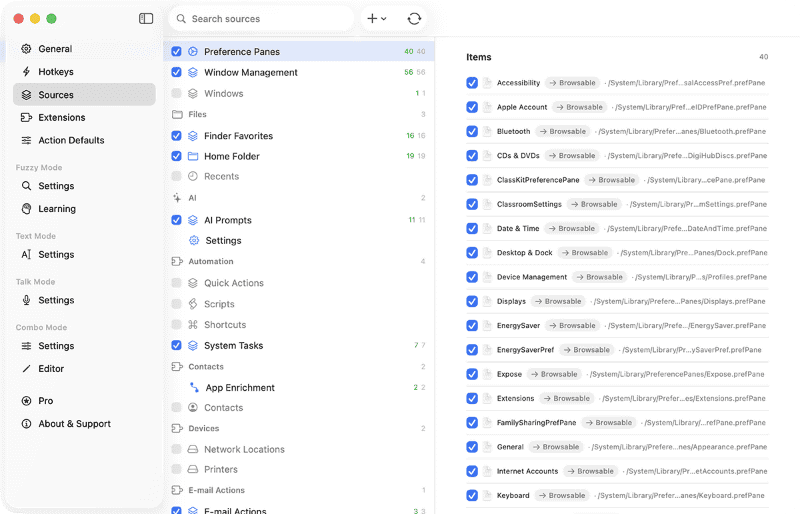The image size is (800, 514).
Task: Enable the Network Locations checkbox
Action: 177,449
